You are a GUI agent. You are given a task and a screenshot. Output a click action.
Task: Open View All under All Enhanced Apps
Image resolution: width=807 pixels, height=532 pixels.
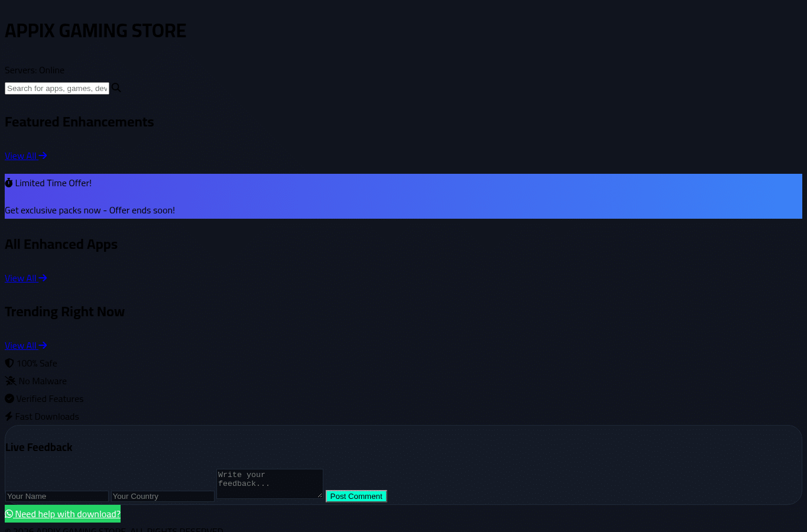[26, 278]
